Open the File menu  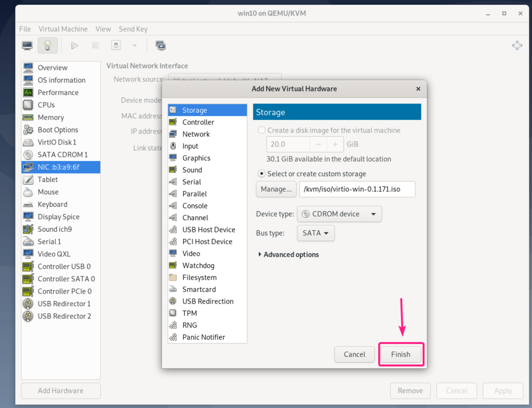pos(25,29)
